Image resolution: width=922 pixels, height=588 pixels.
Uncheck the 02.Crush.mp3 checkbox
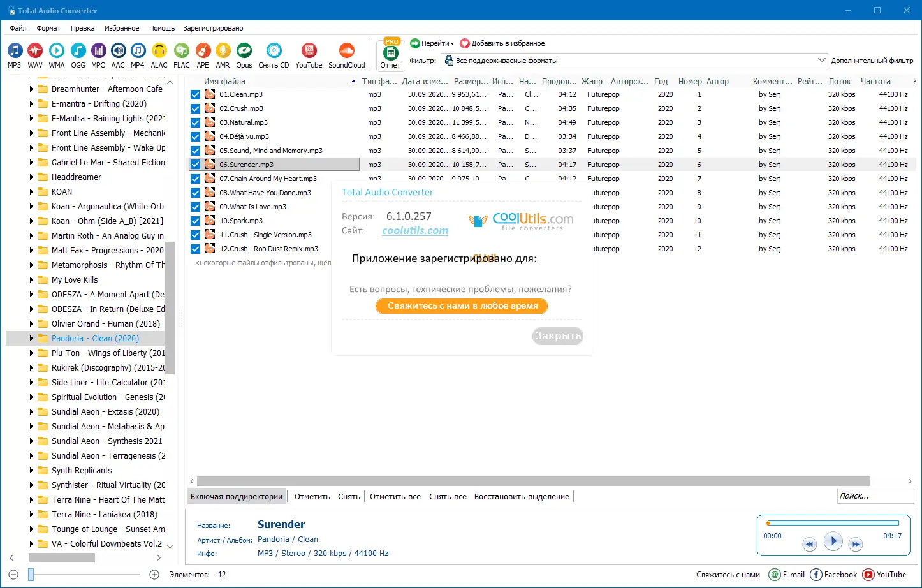pos(195,108)
